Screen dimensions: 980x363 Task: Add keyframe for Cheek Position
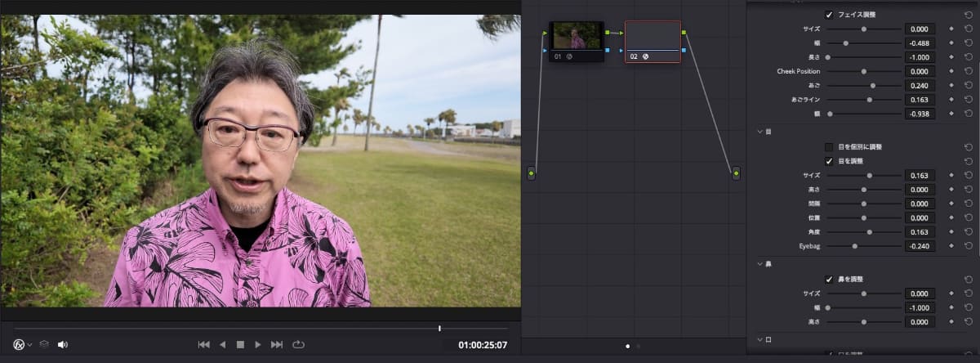pyautogui.click(x=951, y=71)
